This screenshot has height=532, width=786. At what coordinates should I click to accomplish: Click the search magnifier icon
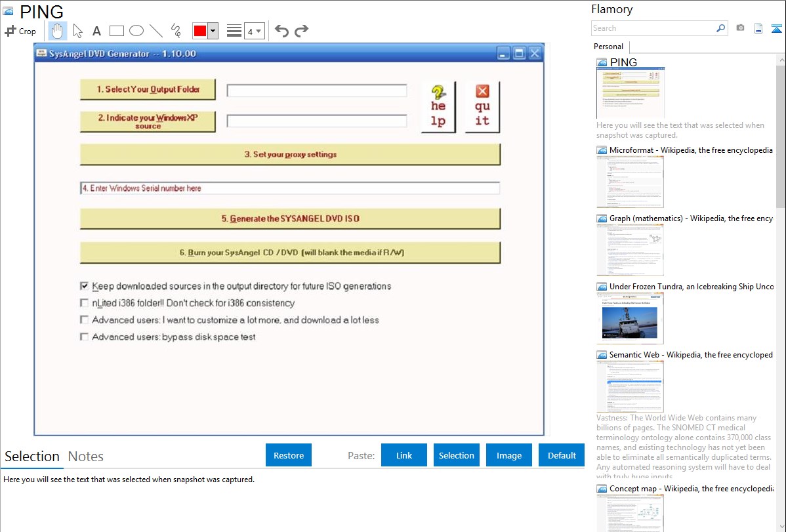pos(721,28)
